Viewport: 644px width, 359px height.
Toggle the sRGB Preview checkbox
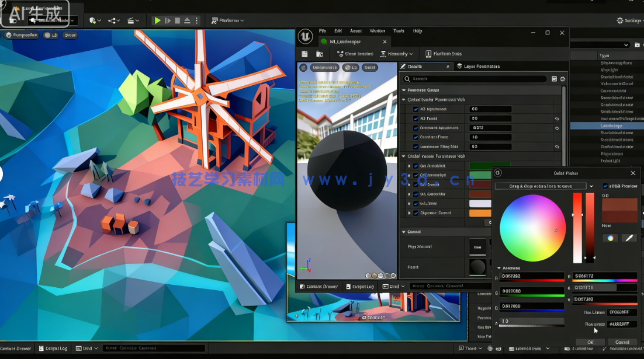(605, 186)
